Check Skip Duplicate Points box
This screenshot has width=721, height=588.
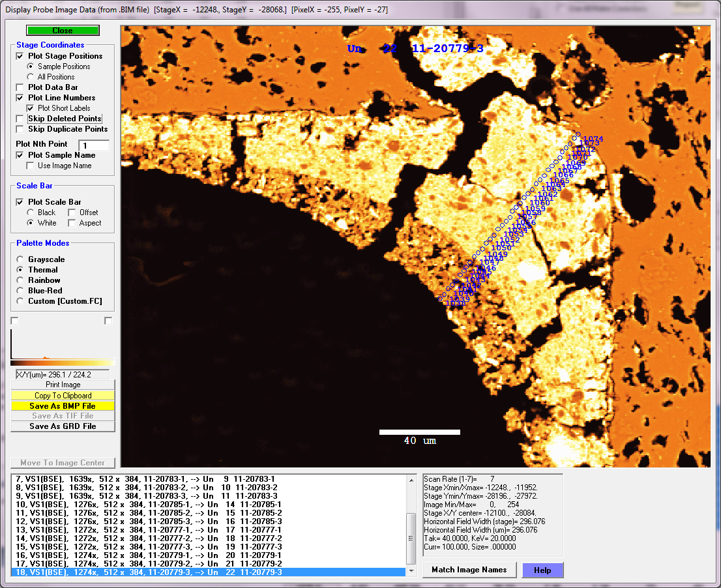click(20, 129)
